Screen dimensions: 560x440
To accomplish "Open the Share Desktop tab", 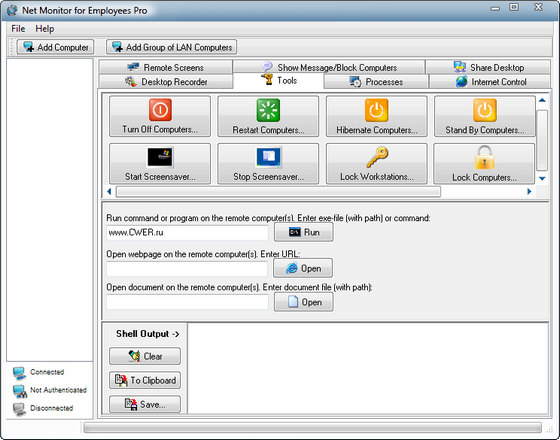I will click(x=488, y=67).
